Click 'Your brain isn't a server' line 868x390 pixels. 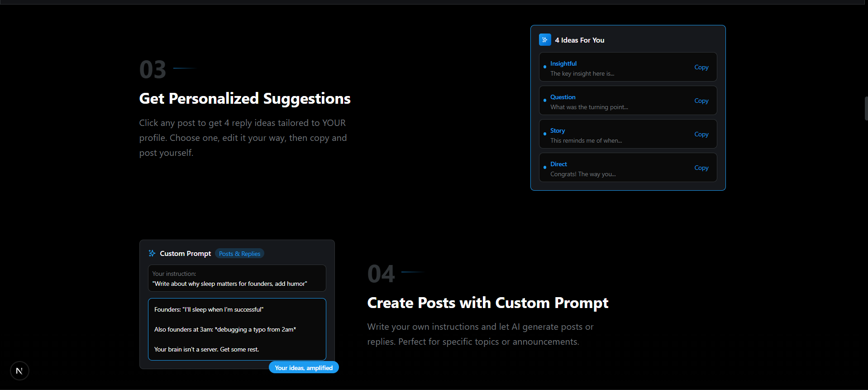click(206, 349)
